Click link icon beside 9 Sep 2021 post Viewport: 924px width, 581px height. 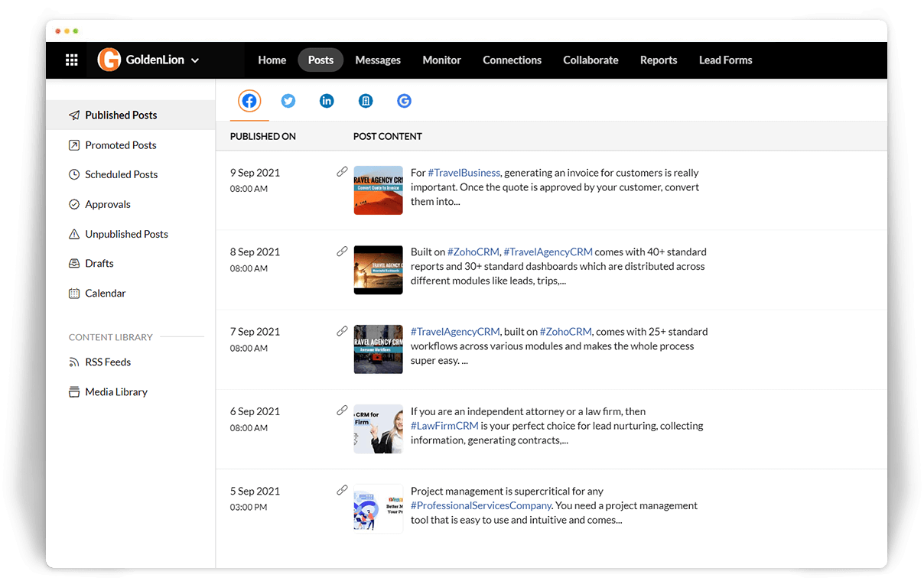[342, 172]
